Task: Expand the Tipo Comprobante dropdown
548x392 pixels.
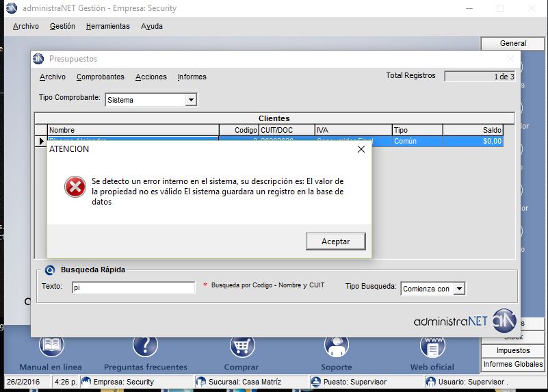Action: coord(191,100)
